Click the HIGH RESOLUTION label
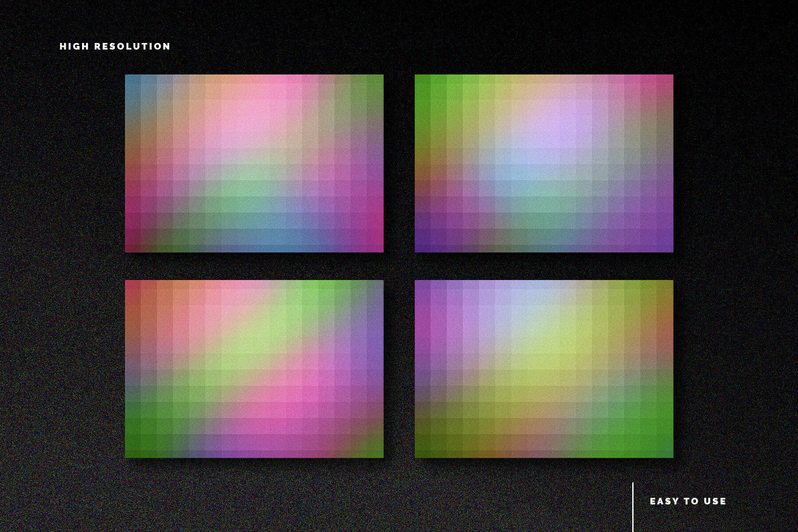Image resolution: width=798 pixels, height=532 pixels. 114,46
